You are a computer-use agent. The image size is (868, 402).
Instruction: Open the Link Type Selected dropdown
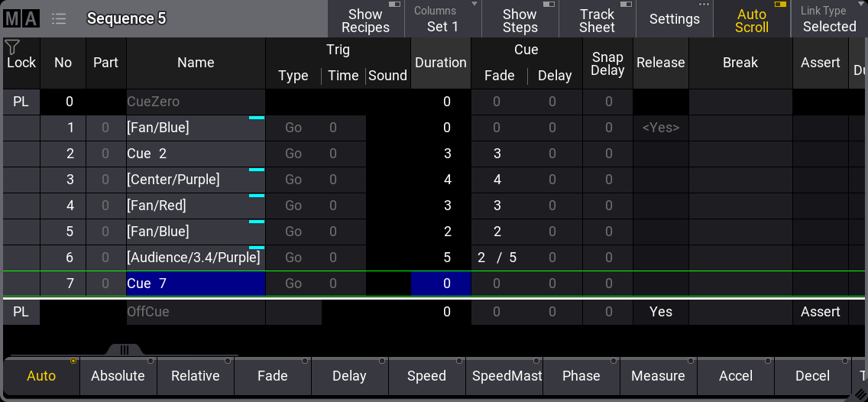[829, 20]
